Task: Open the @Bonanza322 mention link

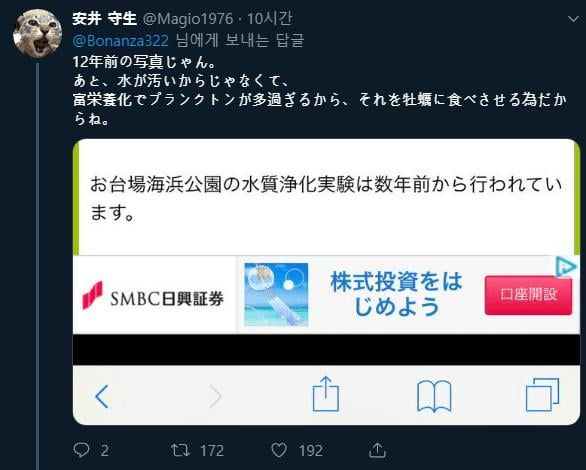Action: click(120, 40)
